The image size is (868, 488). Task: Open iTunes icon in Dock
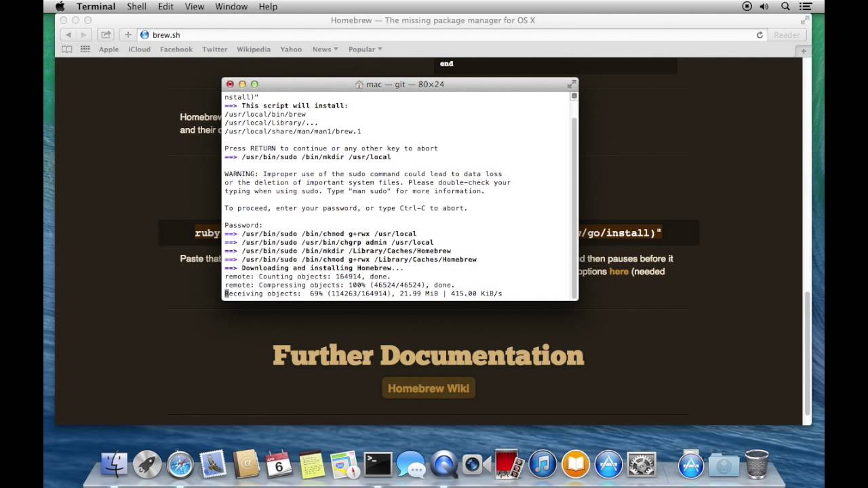pos(542,464)
